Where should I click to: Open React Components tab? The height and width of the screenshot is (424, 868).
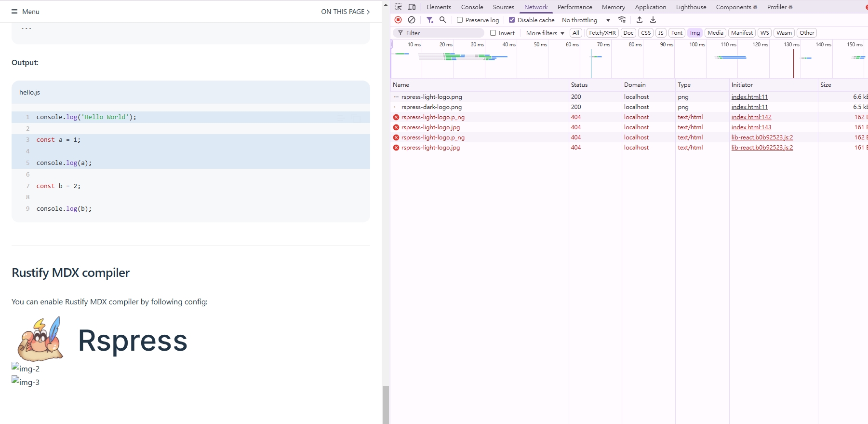[x=736, y=7]
